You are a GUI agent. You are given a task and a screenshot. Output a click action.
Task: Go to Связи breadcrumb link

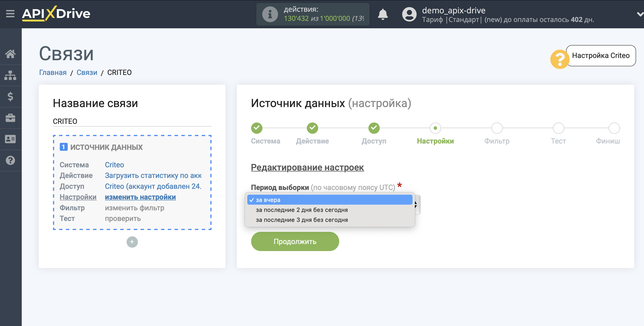pyautogui.click(x=87, y=72)
